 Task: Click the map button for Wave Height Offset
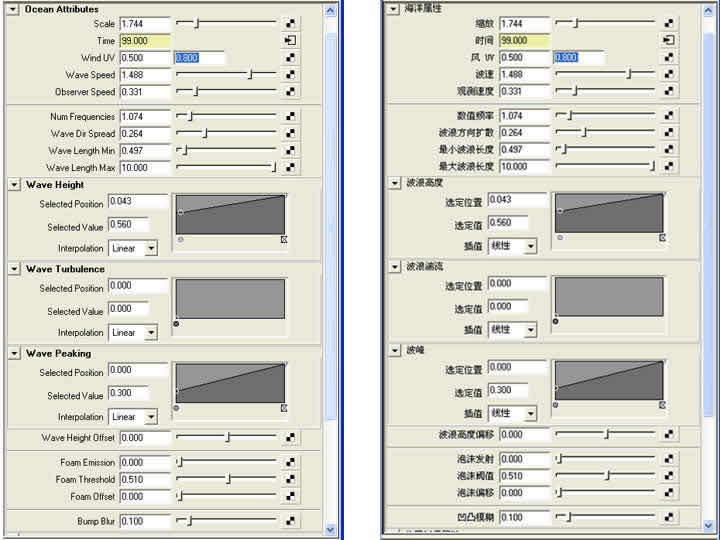pyautogui.click(x=290, y=438)
